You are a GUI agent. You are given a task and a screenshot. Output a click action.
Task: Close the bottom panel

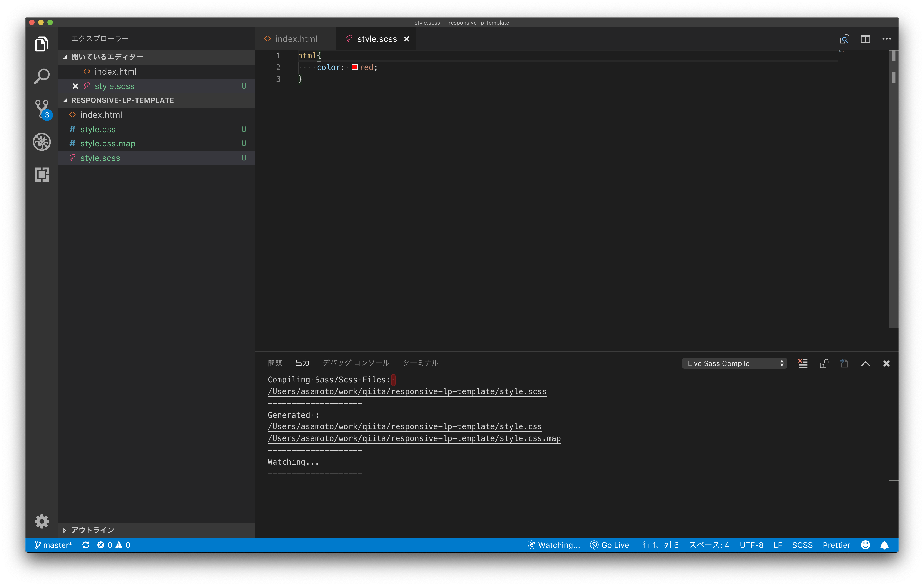pos(886,363)
